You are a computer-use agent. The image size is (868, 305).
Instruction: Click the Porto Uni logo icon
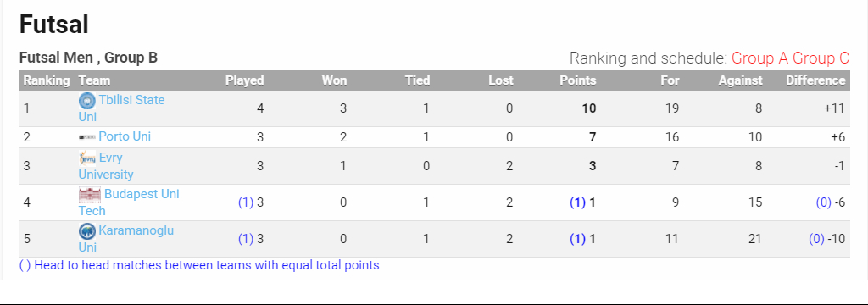click(x=87, y=136)
